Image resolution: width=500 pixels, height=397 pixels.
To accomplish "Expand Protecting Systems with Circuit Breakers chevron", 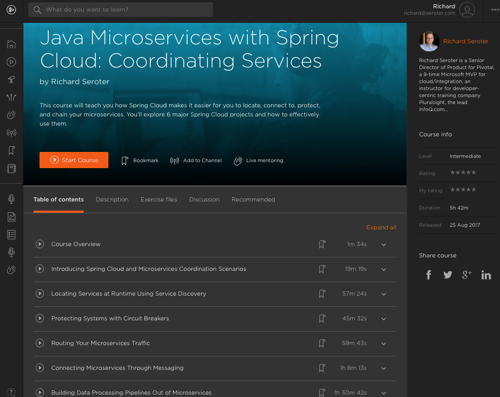I will point(384,319).
